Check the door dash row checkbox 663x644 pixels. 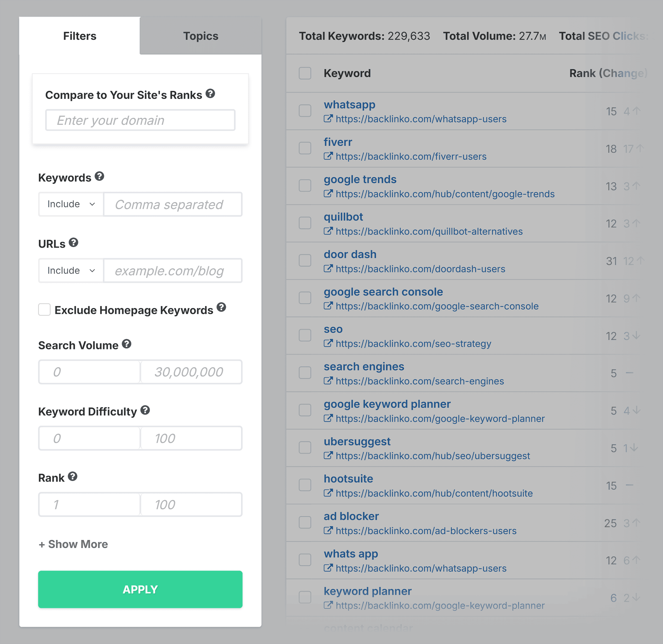pos(305,261)
